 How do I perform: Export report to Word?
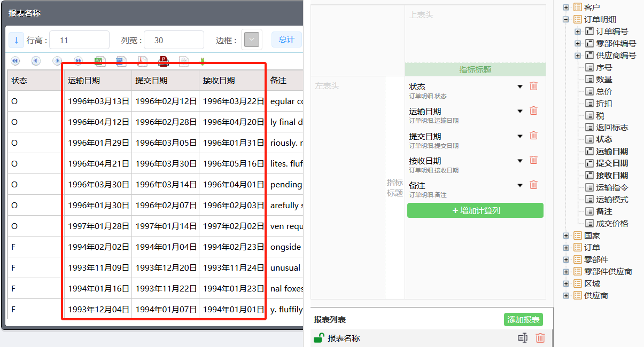(x=121, y=61)
